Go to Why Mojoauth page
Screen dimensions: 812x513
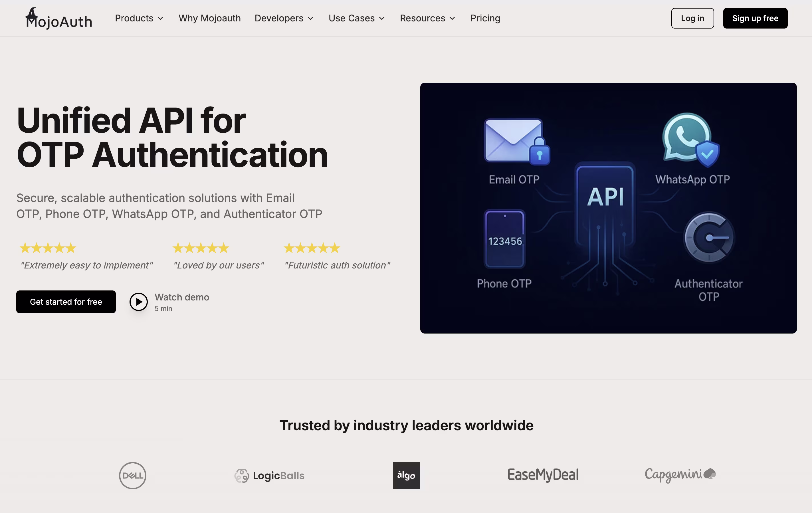point(209,18)
